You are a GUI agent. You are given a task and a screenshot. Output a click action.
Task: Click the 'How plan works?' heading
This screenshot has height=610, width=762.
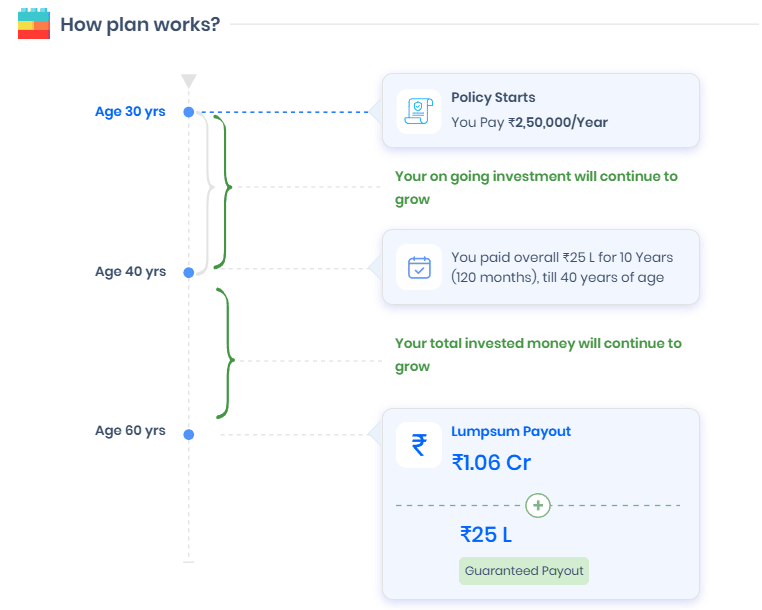140,24
